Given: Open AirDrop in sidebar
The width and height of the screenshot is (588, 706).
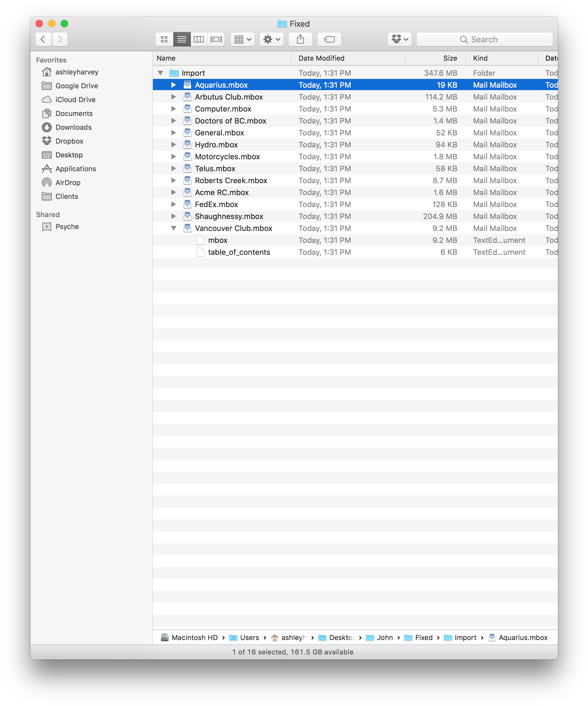Looking at the screenshot, I should [x=61, y=182].
